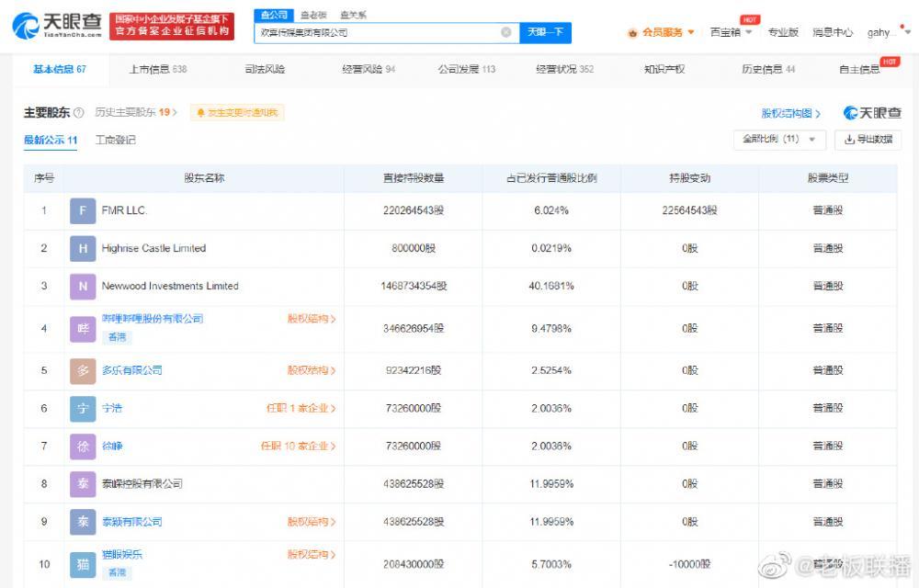Select the 查老板 search tab
919x588 pixels.
tap(313, 15)
